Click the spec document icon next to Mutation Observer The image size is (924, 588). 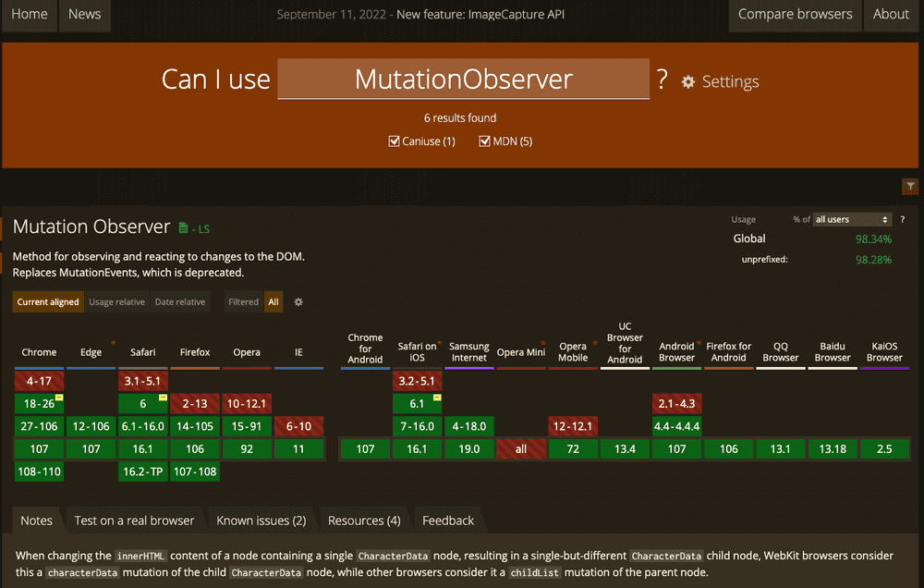point(184,227)
